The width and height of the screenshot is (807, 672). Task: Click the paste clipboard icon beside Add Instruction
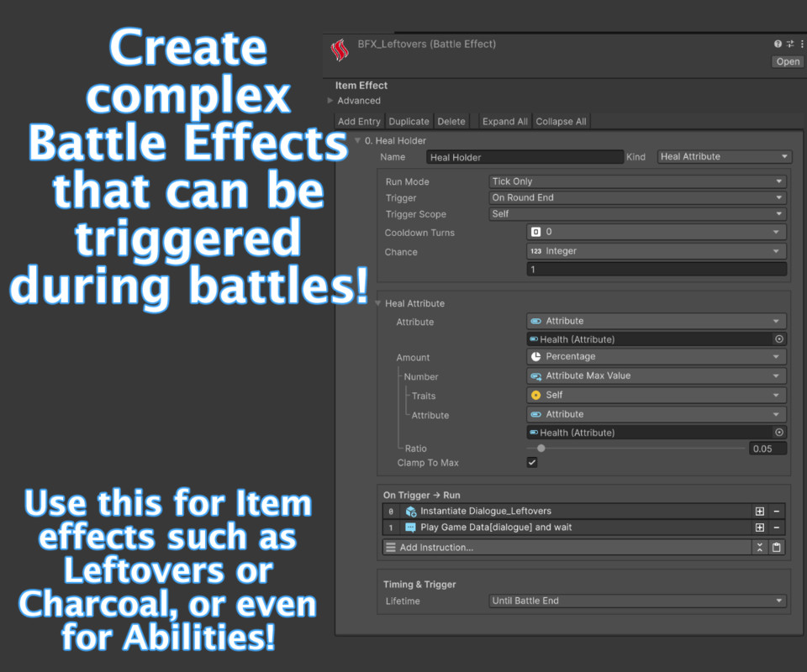[777, 547]
